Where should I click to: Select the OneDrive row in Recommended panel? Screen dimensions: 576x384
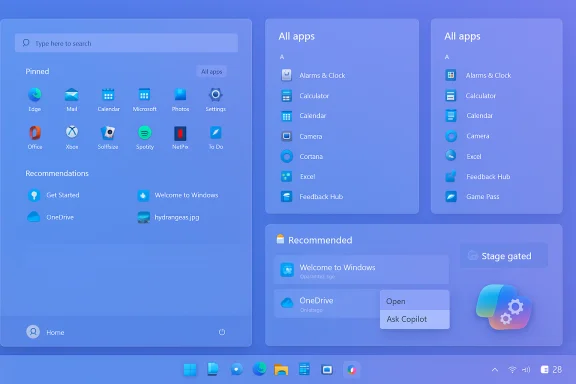[x=327, y=304]
